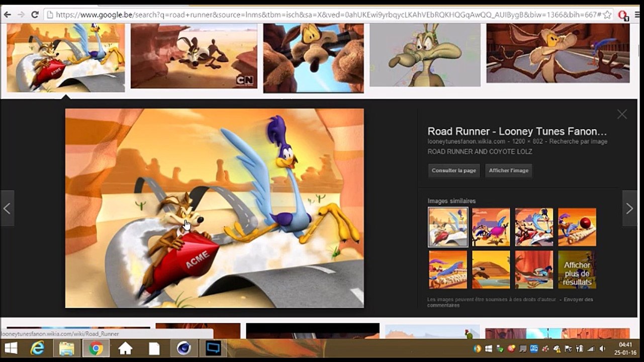This screenshot has height=362, width=644.
Task: Open Cinema 4D from the taskbar
Action: (183, 348)
